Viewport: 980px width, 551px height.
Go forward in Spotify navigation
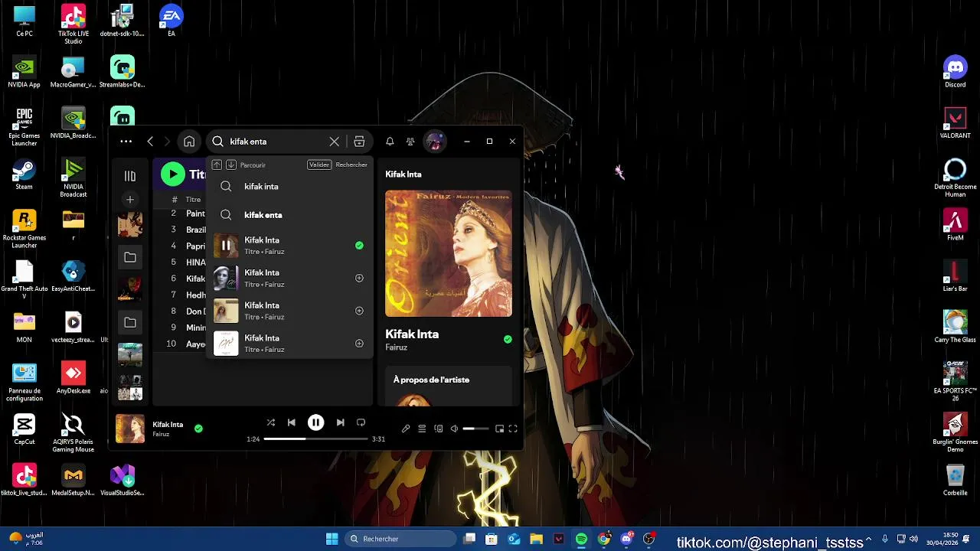[167, 142]
